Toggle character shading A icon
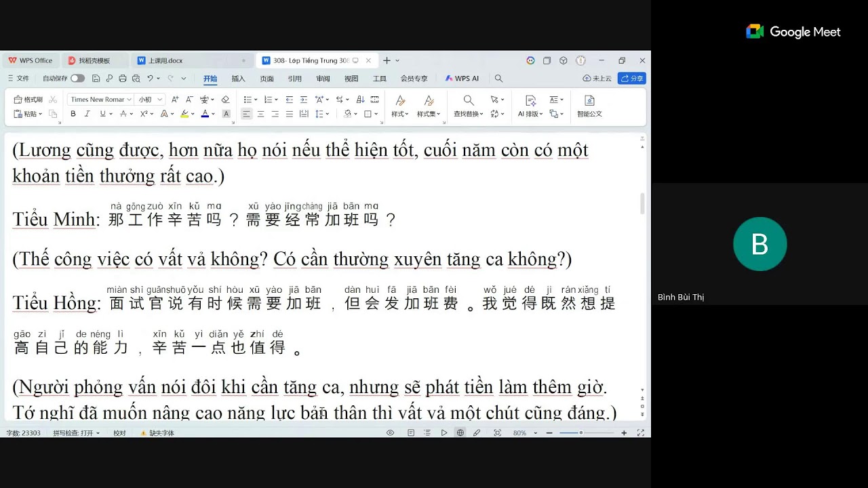868x488 pixels. click(x=226, y=114)
